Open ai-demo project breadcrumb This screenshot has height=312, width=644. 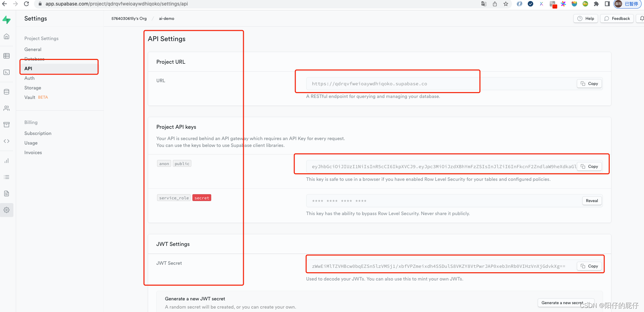[167, 18]
